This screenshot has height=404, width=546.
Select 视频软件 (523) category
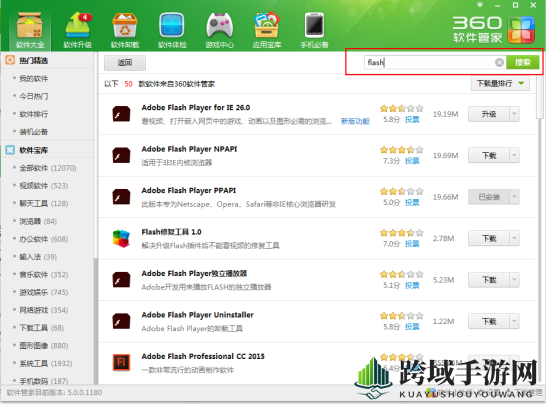[44, 186]
